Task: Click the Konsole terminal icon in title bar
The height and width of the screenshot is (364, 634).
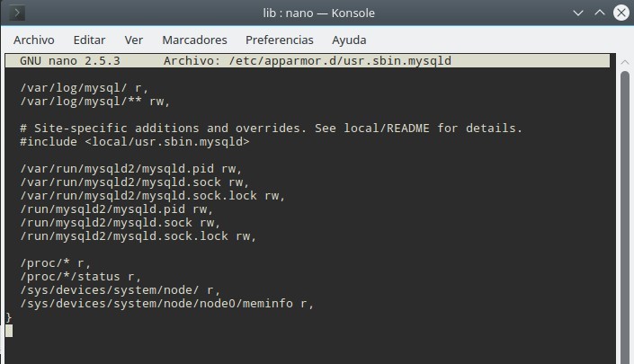Action: coord(16,13)
